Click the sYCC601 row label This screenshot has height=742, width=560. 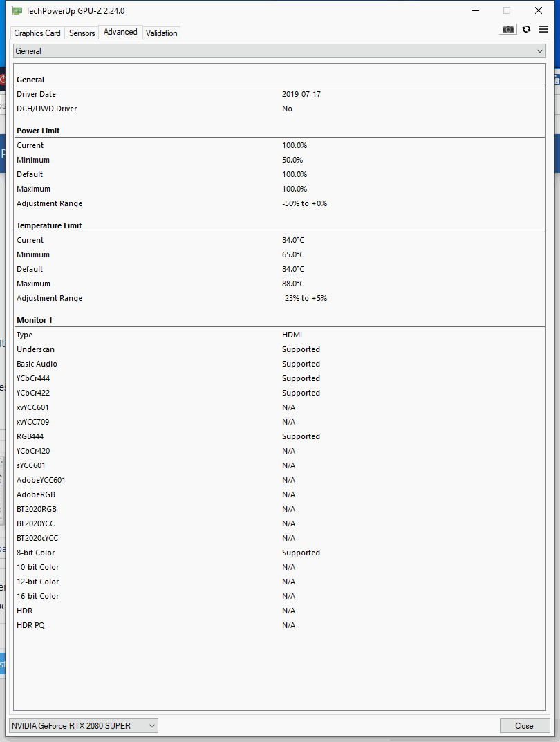tap(30, 465)
